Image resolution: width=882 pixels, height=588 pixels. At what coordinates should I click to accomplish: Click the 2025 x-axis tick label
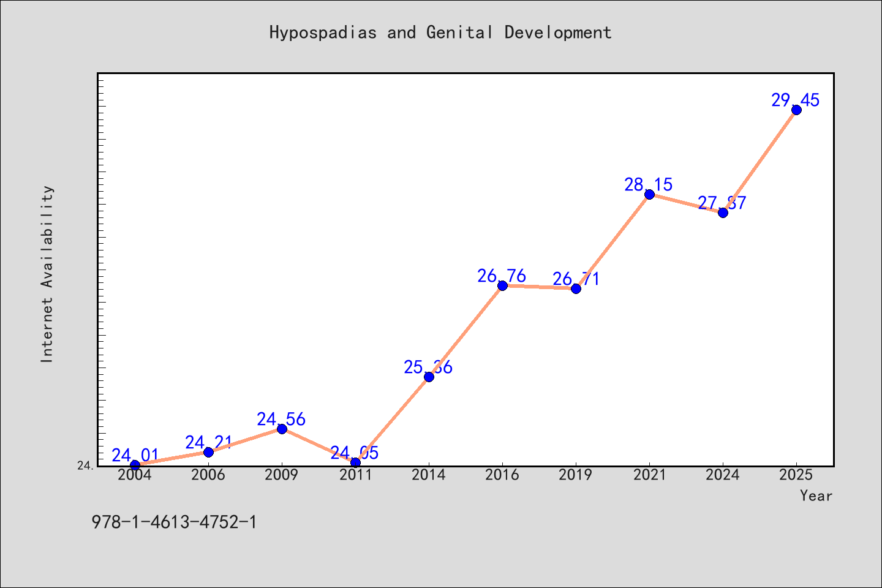tap(796, 475)
